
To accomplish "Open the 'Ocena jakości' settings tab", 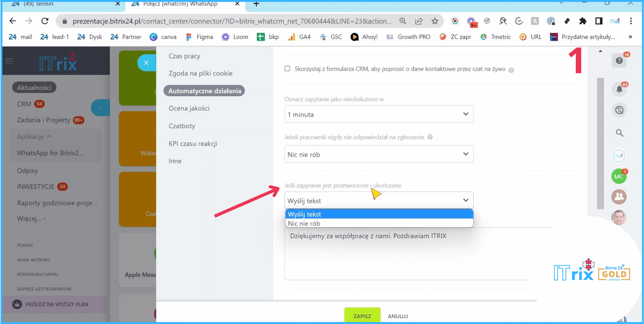I will [189, 108].
